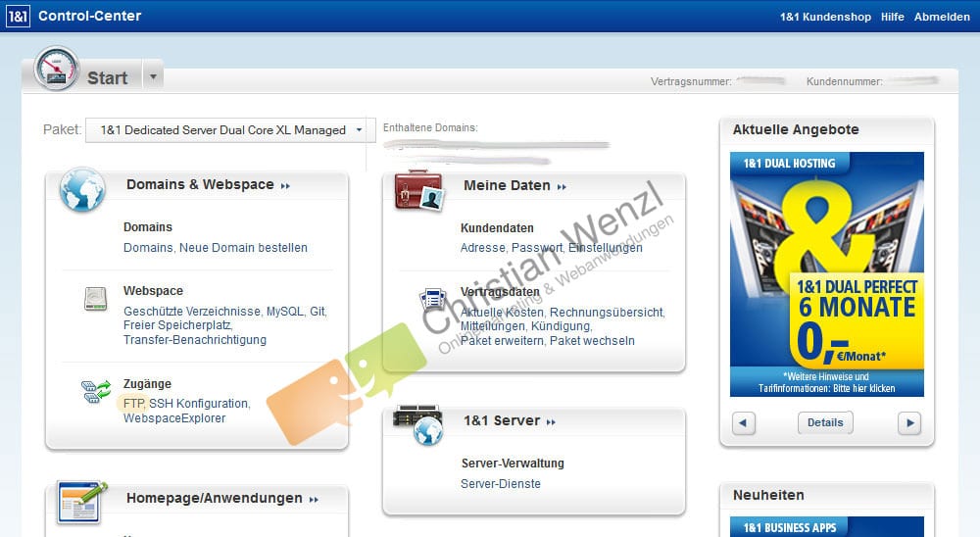This screenshot has width=980, height=537.
Task: Click the Homepage/Anwendungen page icon
Action: (81, 502)
